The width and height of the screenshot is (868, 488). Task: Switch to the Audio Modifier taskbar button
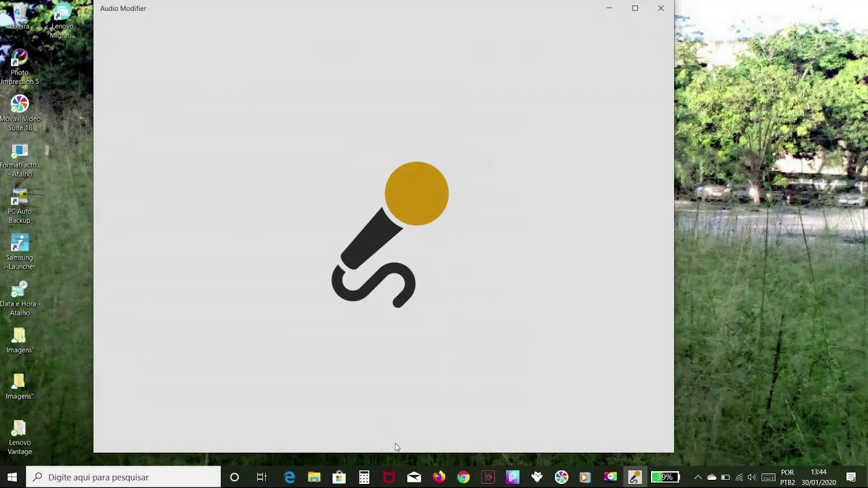pos(635,477)
